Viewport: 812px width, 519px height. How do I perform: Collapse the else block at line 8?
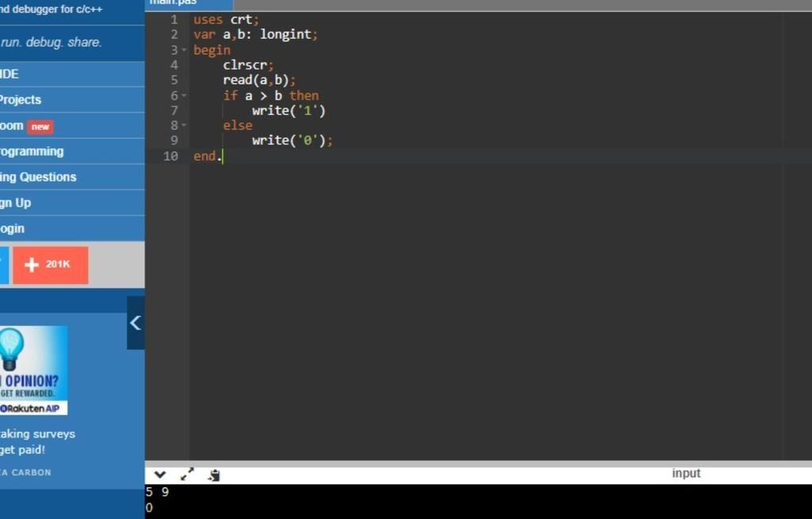[184, 125]
